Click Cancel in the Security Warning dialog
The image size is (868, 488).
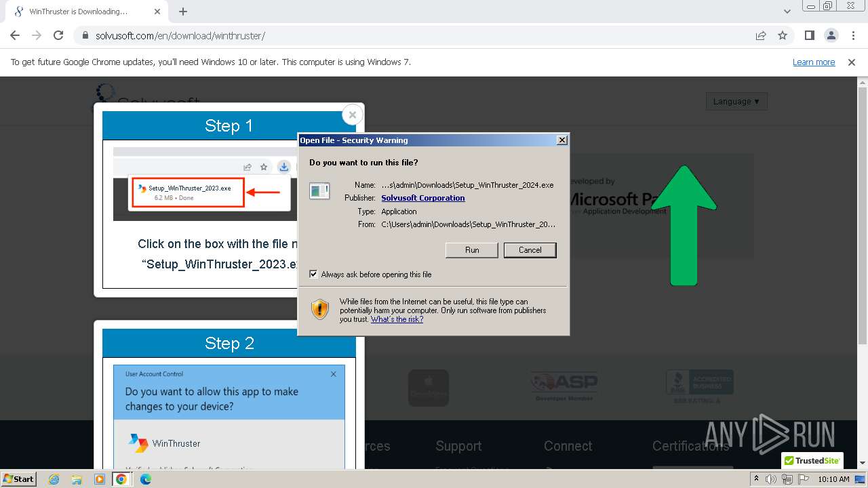coord(530,250)
